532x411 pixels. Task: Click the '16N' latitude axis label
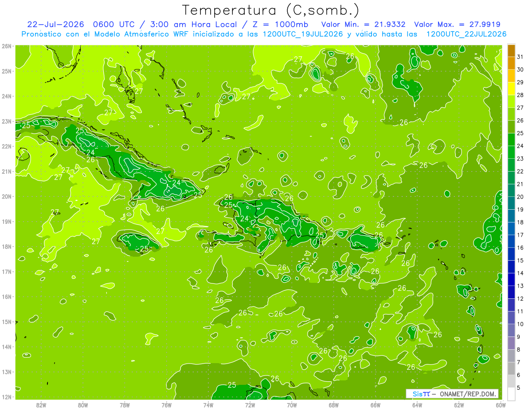(x=7, y=297)
